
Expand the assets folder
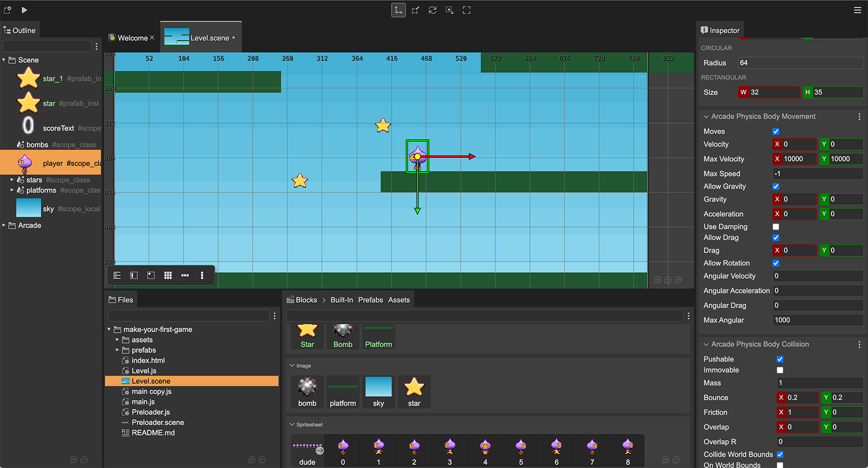[117, 340]
